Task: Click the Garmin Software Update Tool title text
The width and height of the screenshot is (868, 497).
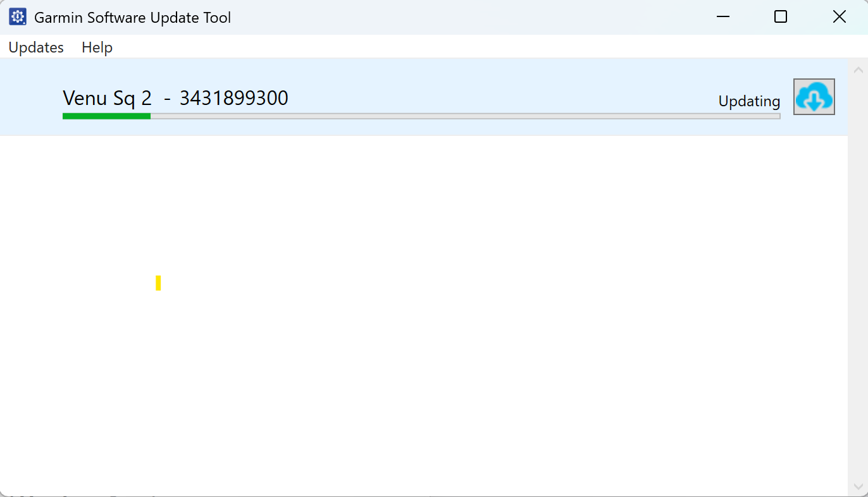Action: coord(132,17)
